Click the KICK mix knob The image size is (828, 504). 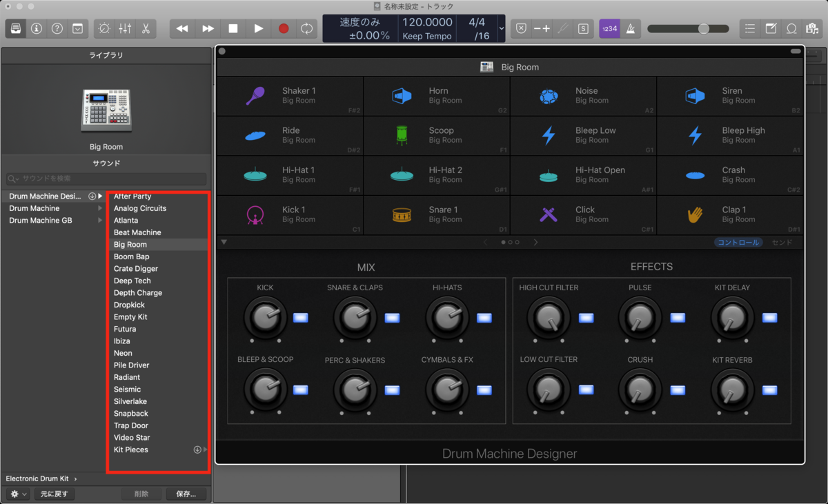tap(265, 318)
